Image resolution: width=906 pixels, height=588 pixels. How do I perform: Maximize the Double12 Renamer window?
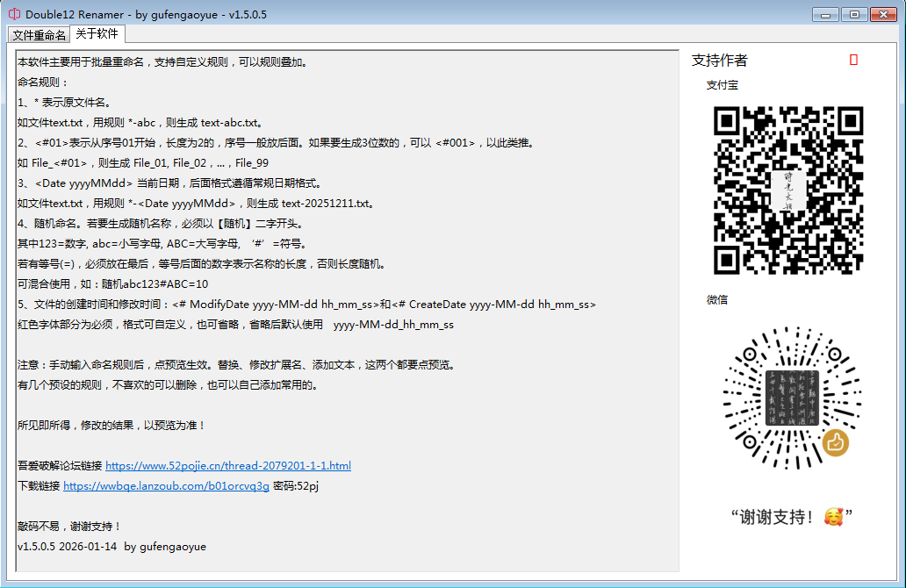[853, 14]
